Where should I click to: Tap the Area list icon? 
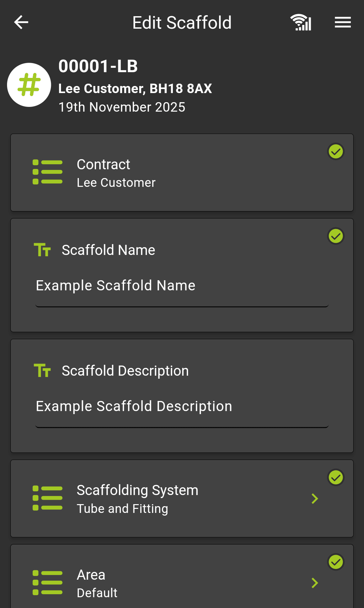[48, 583]
